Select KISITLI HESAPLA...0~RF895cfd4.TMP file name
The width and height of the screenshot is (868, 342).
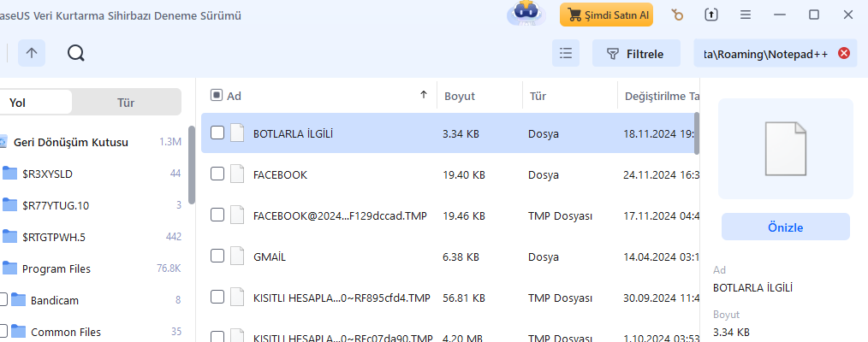tap(342, 298)
